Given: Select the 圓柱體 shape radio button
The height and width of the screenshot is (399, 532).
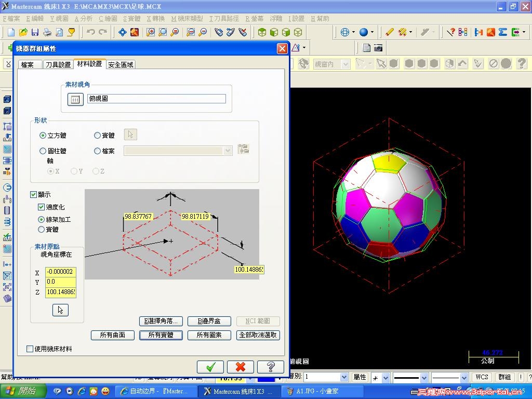Looking at the screenshot, I should (x=43, y=151).
